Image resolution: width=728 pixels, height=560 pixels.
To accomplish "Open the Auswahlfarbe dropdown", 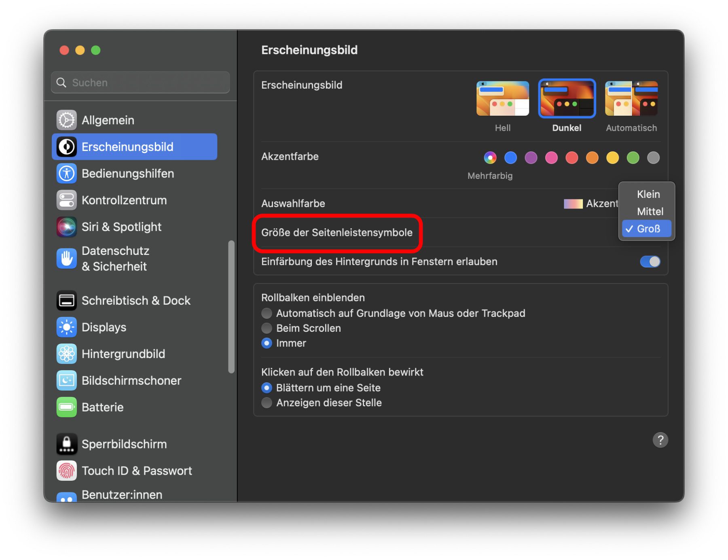I will tap(590, 204).
